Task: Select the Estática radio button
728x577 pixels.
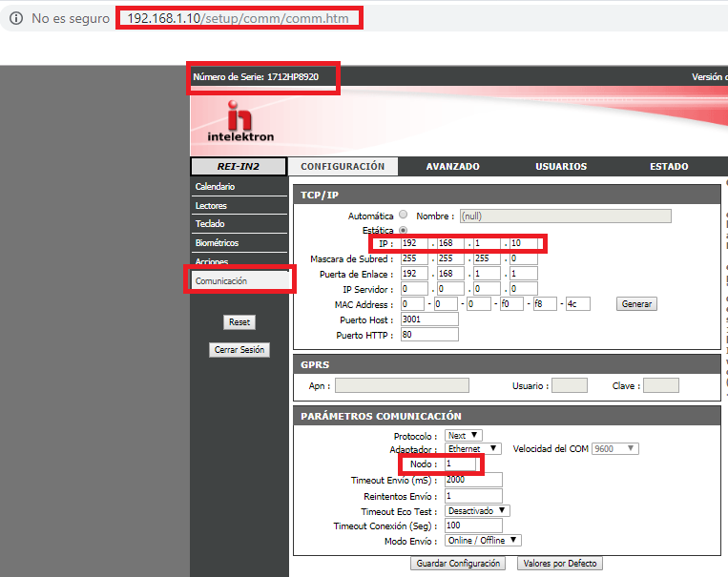Action: (x=403, y=230)
